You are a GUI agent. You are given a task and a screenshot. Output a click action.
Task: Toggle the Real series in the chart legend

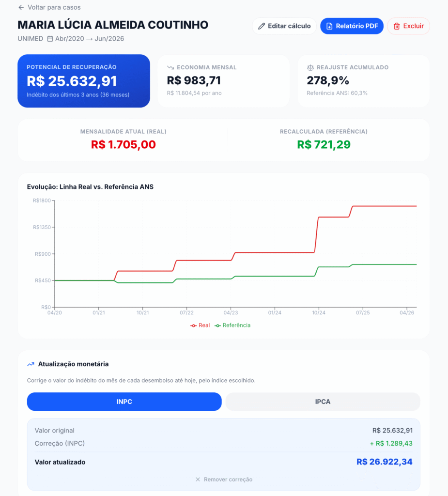[x=200, y=325]
